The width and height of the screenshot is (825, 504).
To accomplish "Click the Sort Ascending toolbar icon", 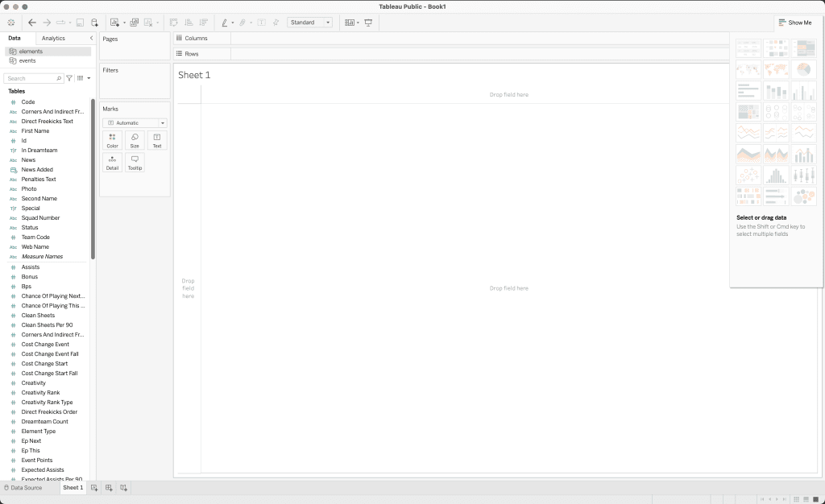I will tap(189, 23).
